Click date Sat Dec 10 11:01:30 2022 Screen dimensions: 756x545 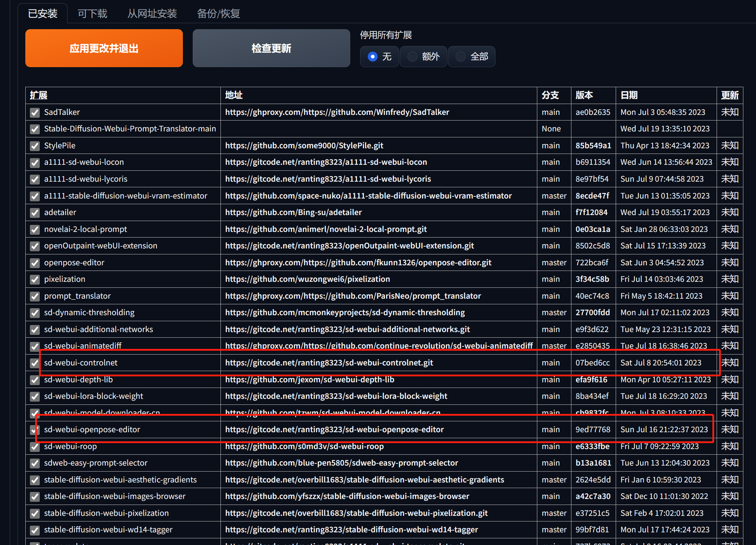664,496
